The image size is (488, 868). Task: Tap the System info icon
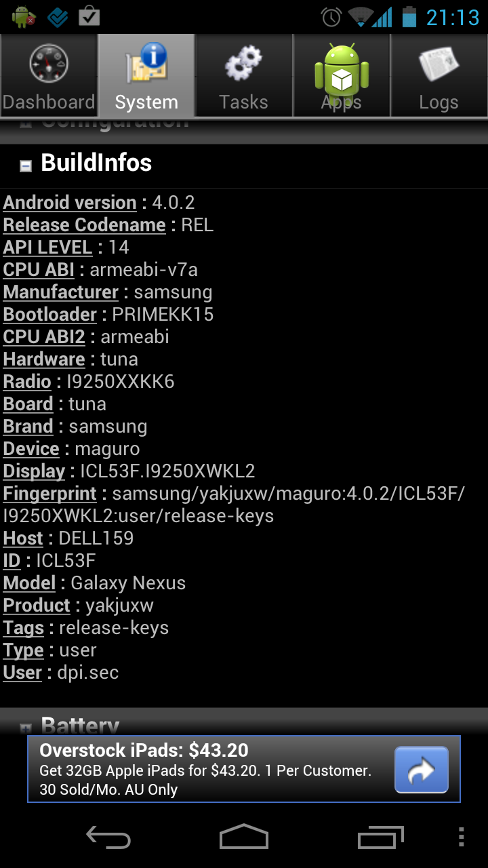point(146,64)
